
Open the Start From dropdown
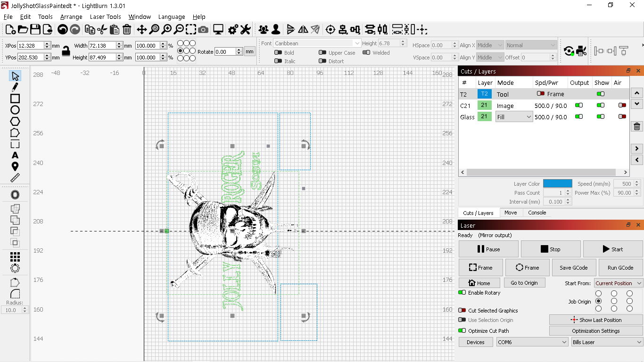tap(618, 283)
